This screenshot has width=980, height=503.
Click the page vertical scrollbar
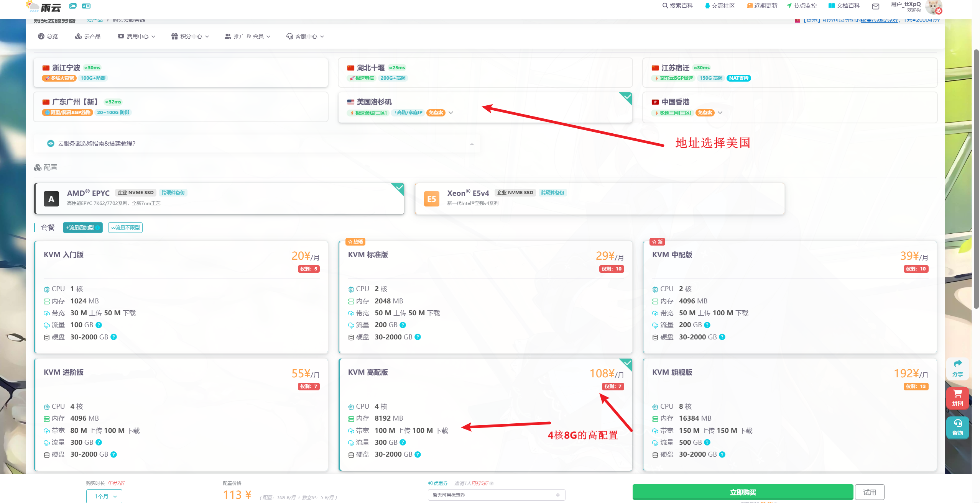pos(976,178)
